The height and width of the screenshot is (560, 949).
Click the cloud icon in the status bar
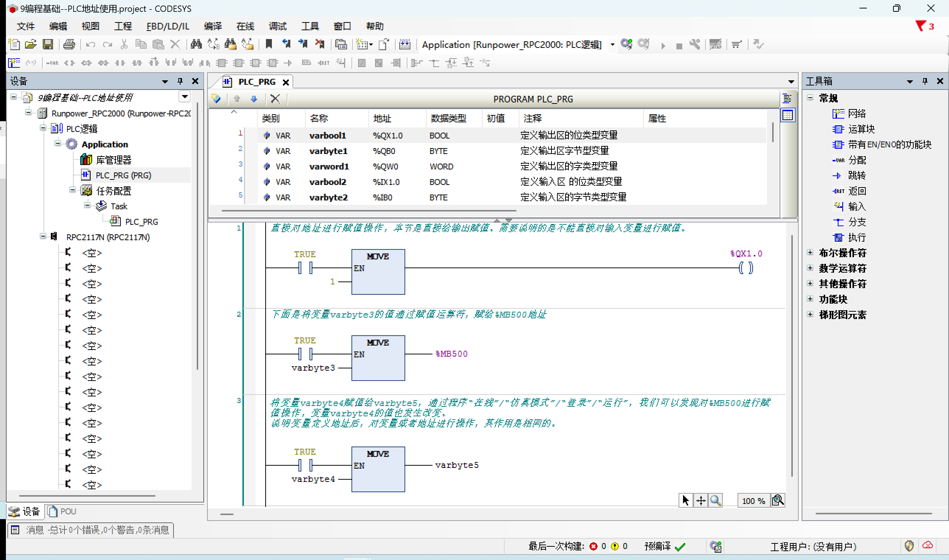coord(928,546)
